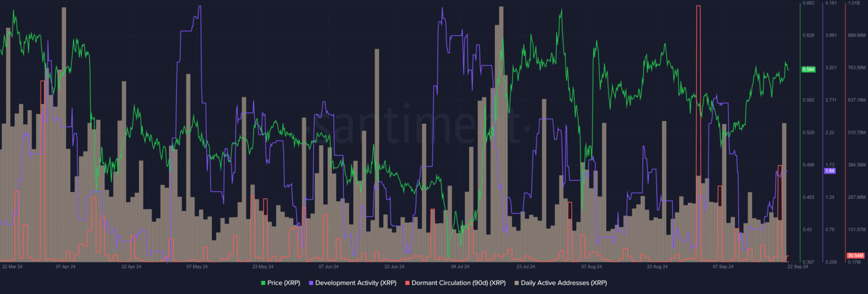Screen dimensions: 868x294
Task: Toggle Daily Active Addresses (XRP) series label
Action: [564, 282]
